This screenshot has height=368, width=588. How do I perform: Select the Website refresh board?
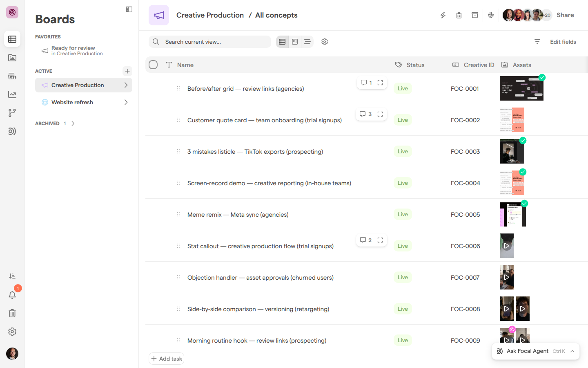click(84, 102)
